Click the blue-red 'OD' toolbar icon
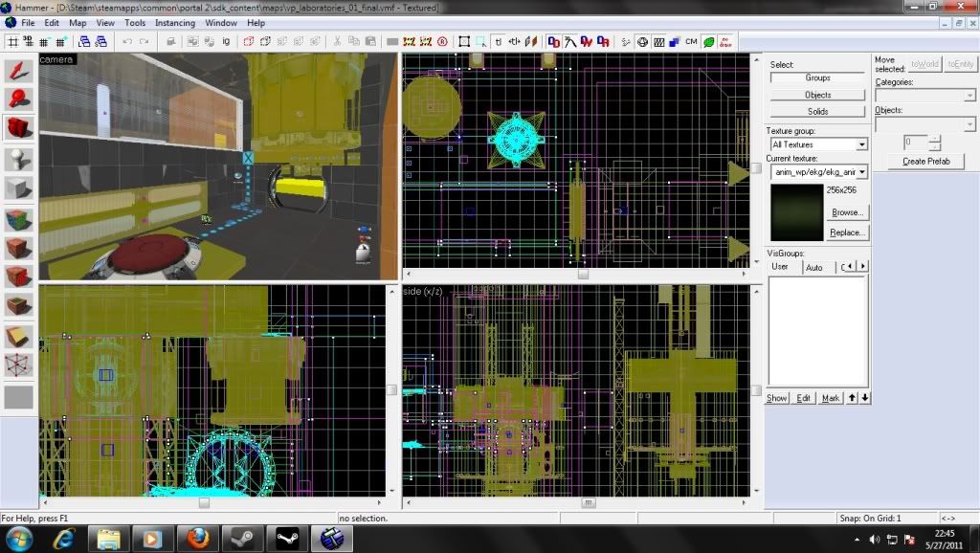Viewport: 980px width, 553px height. [x=554, y=42]
